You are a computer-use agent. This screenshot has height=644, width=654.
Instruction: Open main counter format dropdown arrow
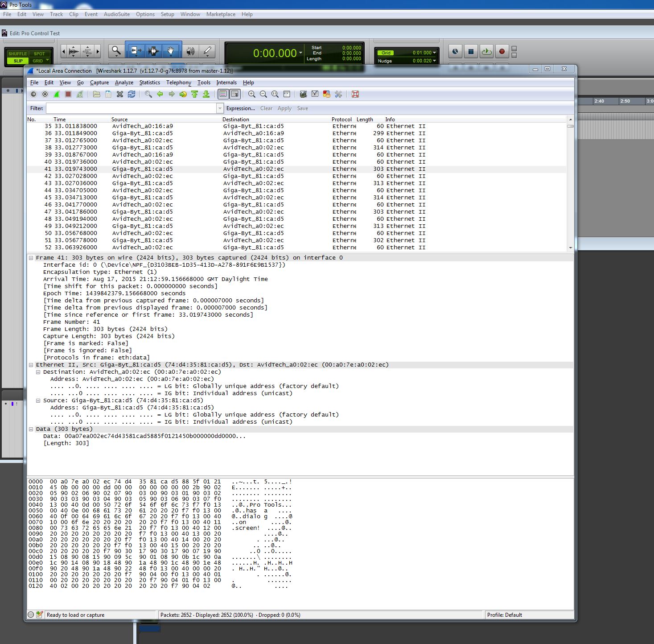point(300,53)
